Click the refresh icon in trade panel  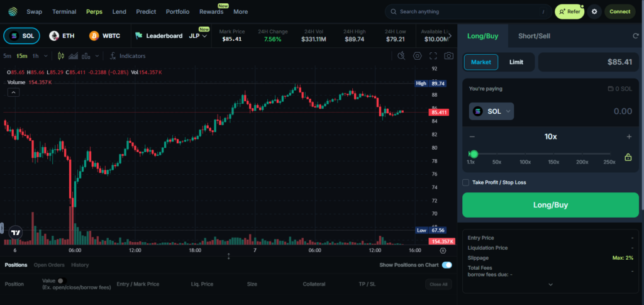point(635,36)
